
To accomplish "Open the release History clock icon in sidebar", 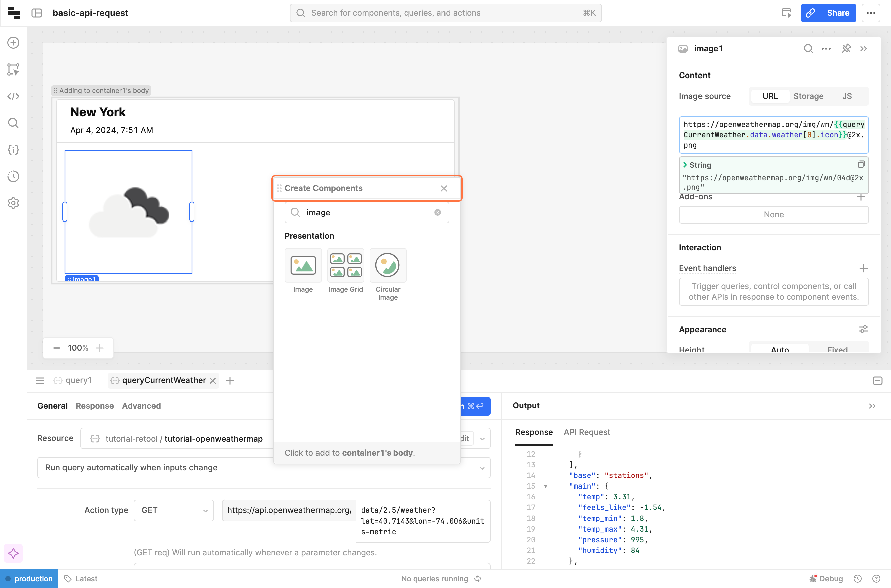I will (x=13, y=176).
